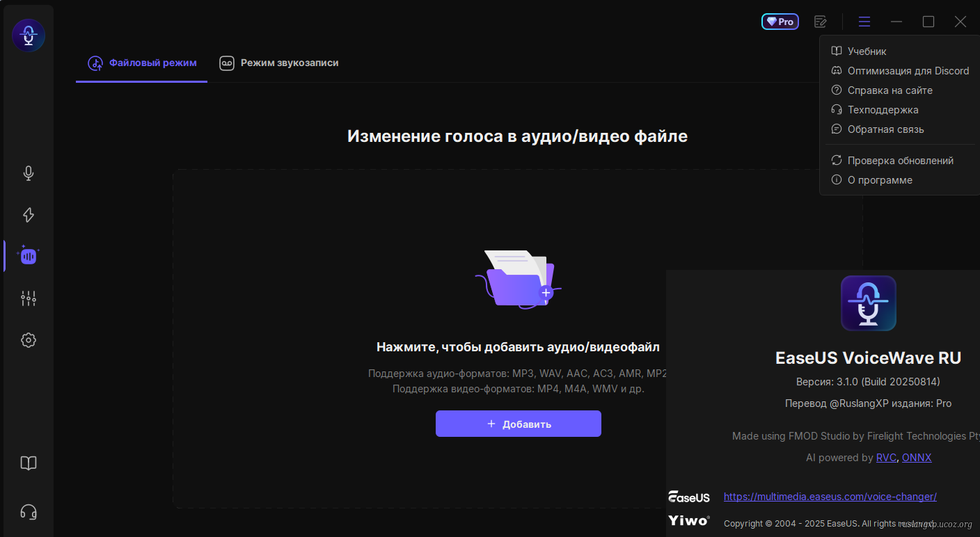Open the RVC link
The height and width of the screenshot is (537, 980).
point(886,458)
